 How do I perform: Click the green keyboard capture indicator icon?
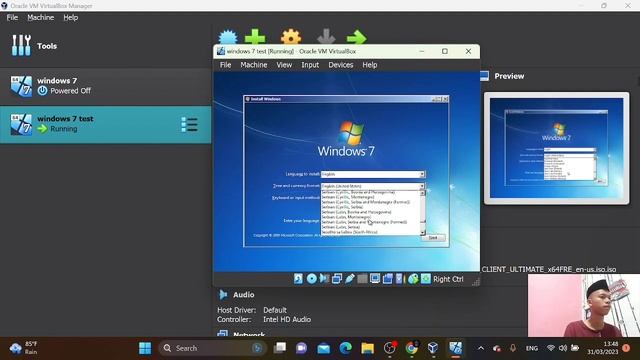pyautogui.click(x=426, y=279)
